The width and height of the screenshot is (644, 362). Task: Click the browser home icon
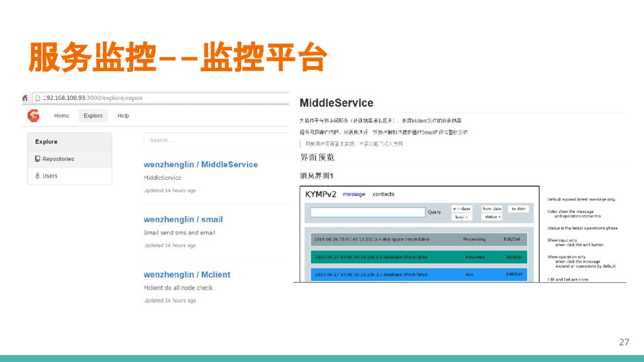25,97
